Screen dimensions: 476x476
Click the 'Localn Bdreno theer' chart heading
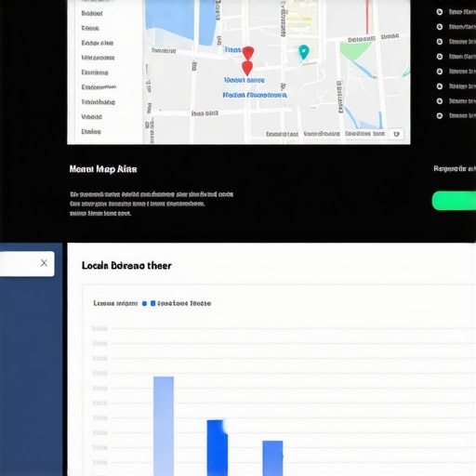(126, 266)
